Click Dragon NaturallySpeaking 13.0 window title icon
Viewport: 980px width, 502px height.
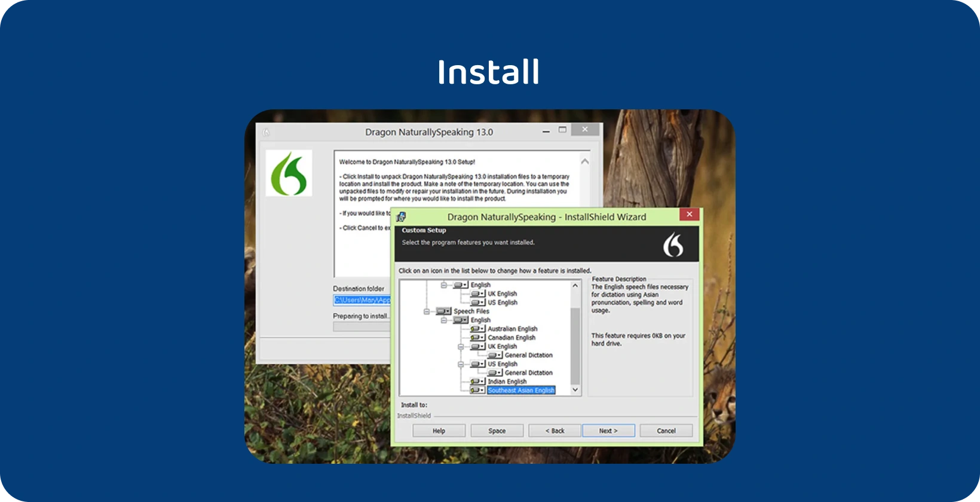pyautogui.click(x=267, y=132)
